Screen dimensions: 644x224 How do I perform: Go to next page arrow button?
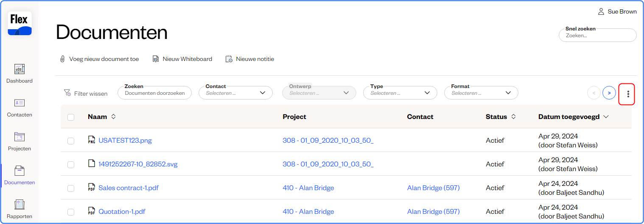point(609,93)
